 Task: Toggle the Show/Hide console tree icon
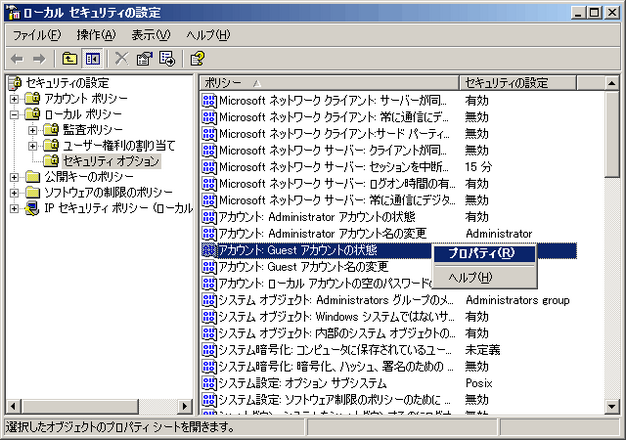point(93,59)
